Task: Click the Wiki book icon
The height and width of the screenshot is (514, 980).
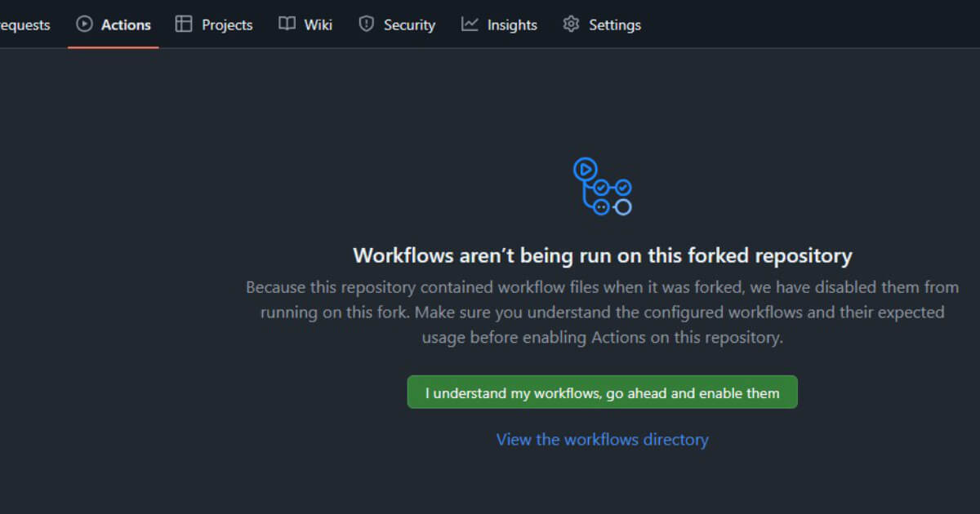Action: [287, 24]
